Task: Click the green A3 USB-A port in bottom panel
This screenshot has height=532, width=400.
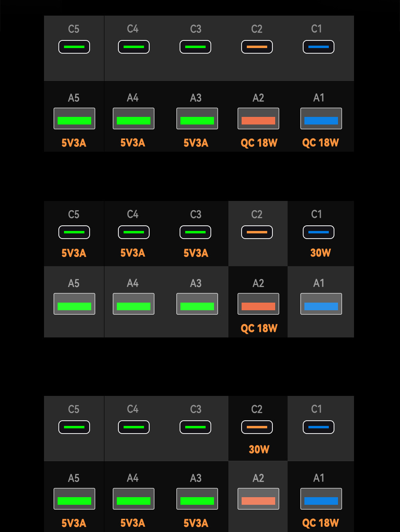Action: [x=197, y=499]
